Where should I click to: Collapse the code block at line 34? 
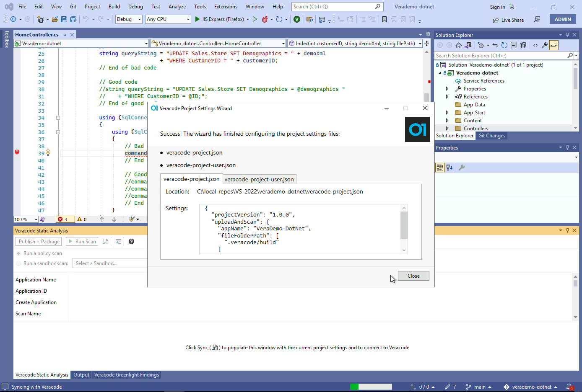pyautogui.click(x=58, y=118)
